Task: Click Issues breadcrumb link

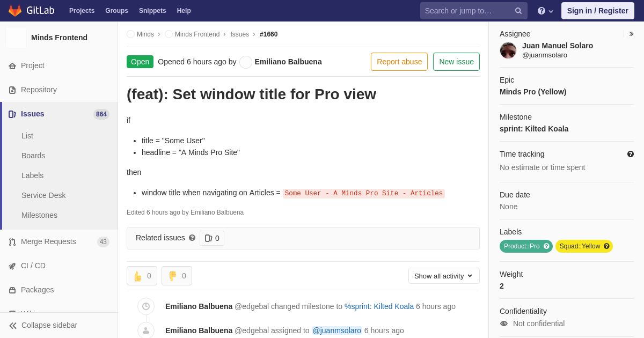Action: click(239, 34)
